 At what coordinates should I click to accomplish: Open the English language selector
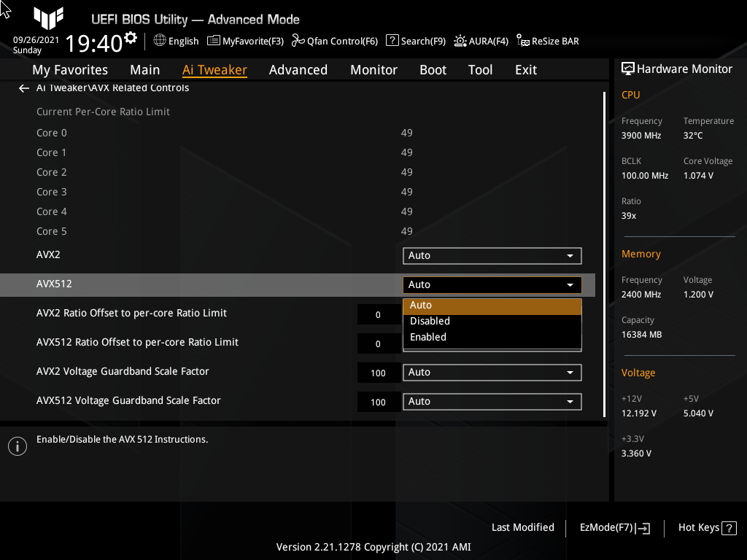point(176,41)
